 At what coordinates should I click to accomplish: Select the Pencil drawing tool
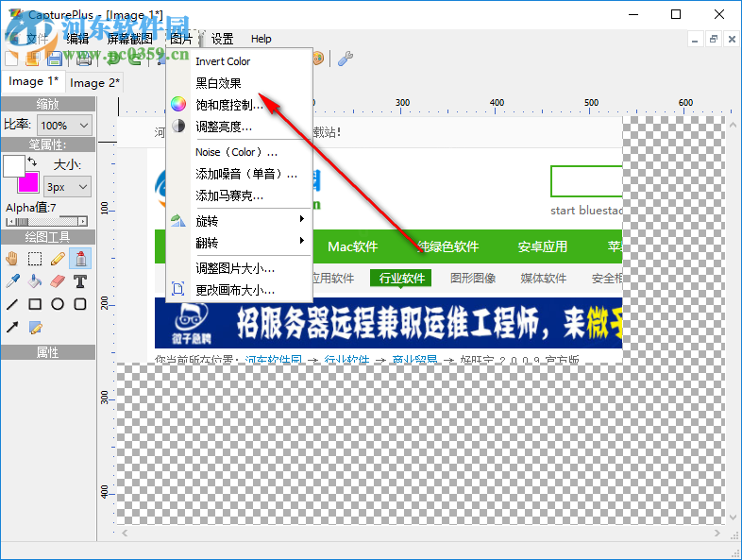[58, 259]
